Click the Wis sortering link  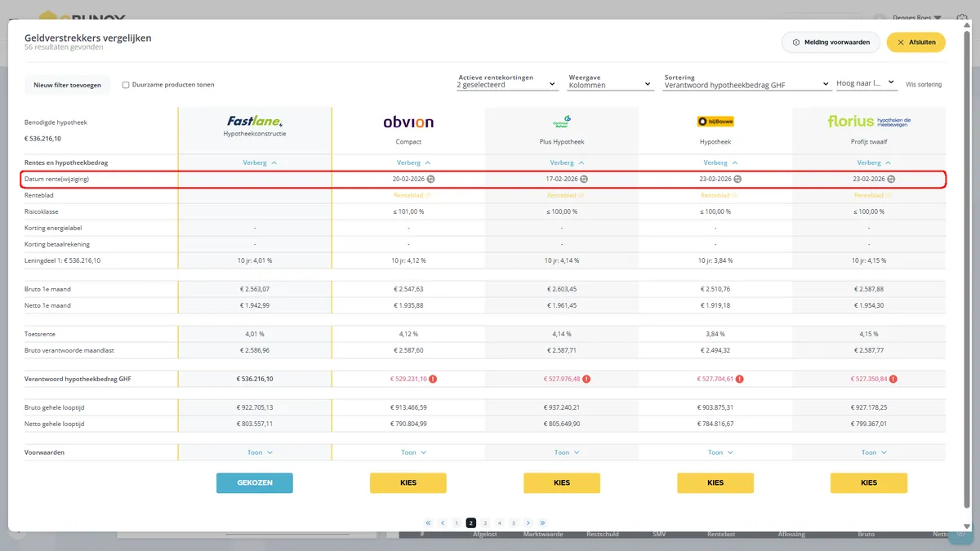tap(924, 84)
